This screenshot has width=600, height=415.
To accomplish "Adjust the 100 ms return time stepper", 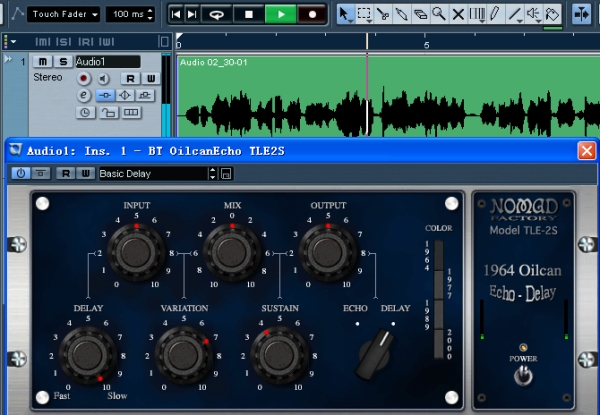I will tap(150, 14).
